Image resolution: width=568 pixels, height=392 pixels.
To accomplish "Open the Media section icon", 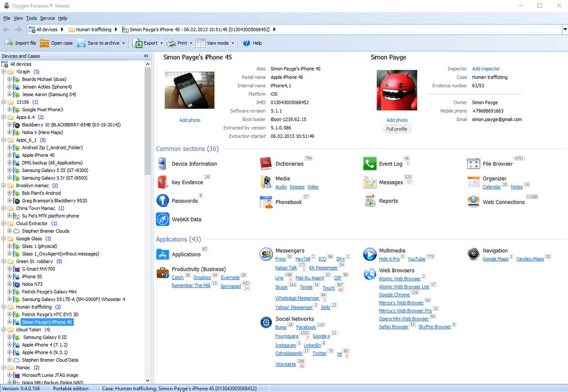I will tap(266, 182).
